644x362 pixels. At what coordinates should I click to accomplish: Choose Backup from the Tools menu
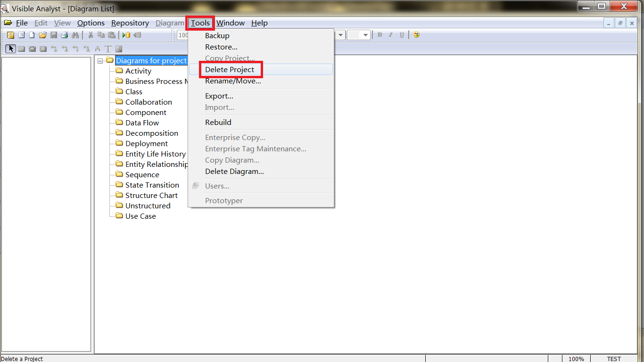[261, 35]
